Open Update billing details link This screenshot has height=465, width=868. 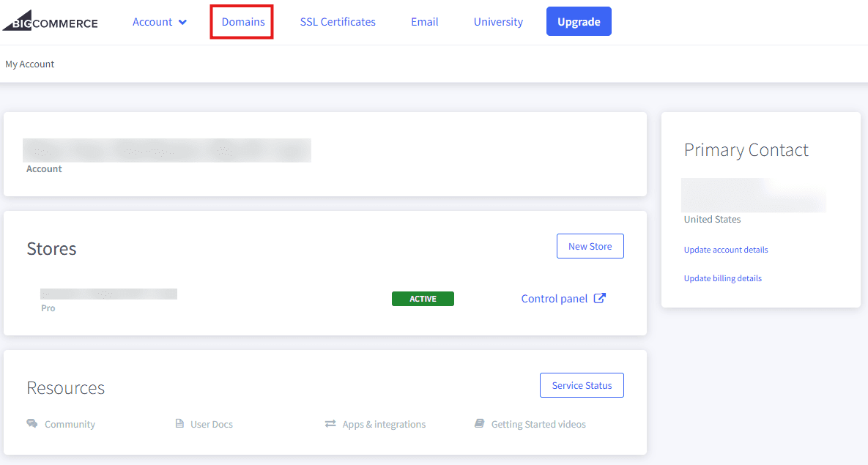(x=722, y=278)
